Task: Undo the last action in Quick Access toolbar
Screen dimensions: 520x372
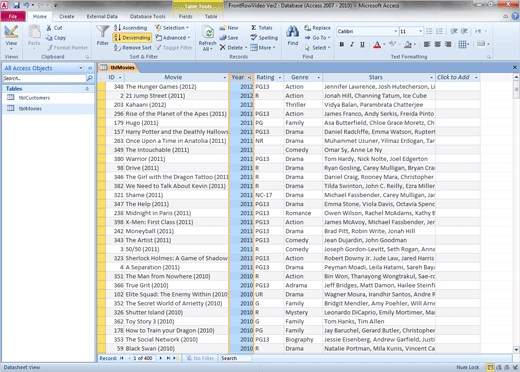Action: (x=26, y=5)
